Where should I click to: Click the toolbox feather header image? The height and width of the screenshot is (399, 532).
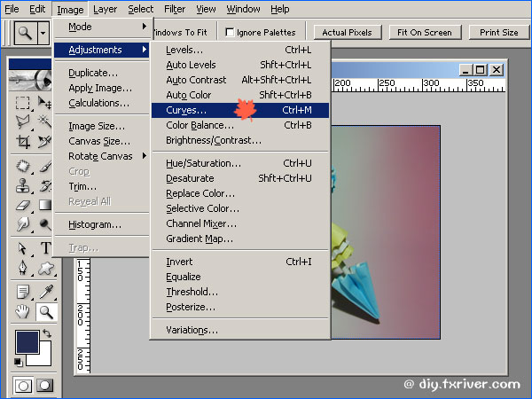tap(30, 80)
